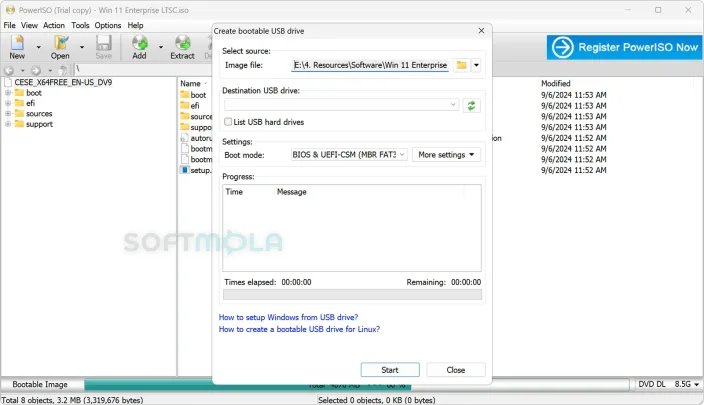
Task: Expand the efi folder in tree
Action: 8,103
